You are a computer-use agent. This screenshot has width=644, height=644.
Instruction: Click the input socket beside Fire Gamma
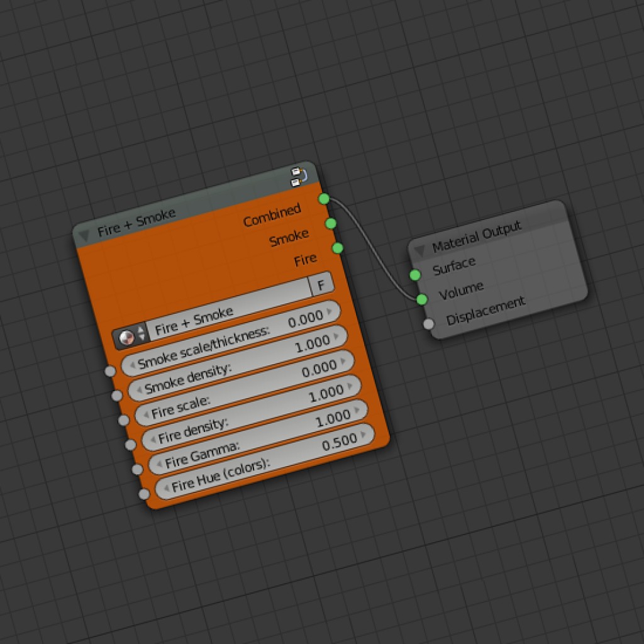tap(136, 469)
